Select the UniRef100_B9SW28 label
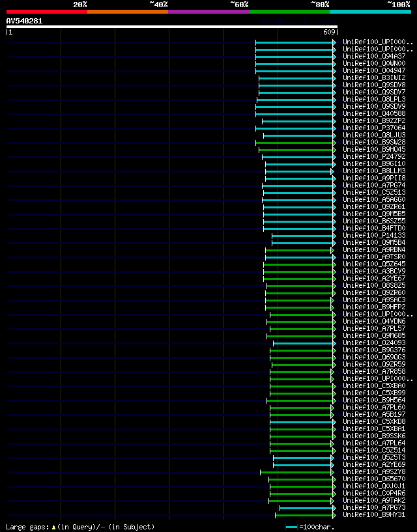 click(x=374, y=142)
